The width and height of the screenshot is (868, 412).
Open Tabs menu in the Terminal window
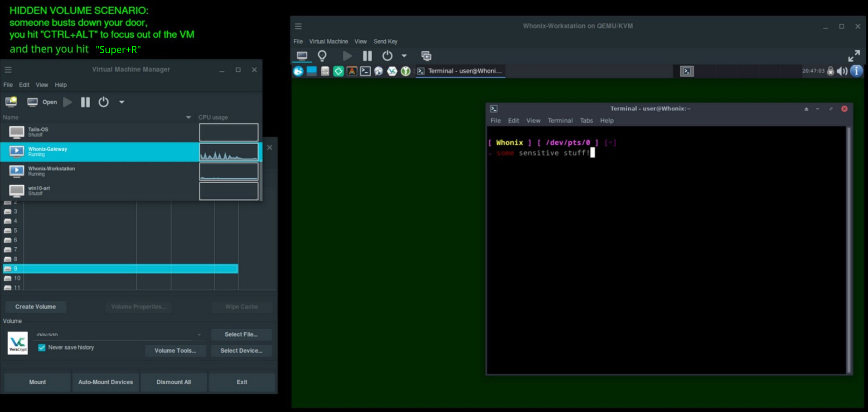[x=586, y=121]
